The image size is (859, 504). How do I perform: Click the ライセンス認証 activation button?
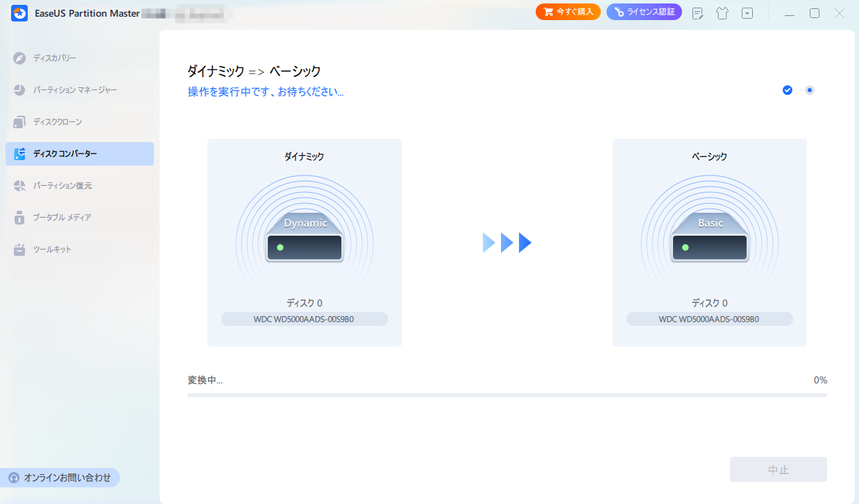point(644,12)
